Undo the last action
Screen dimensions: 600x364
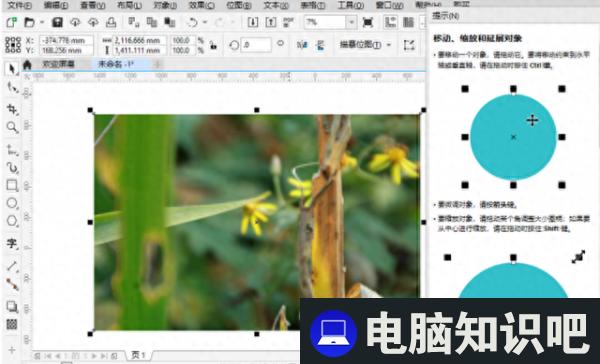[x=192, y=22]
